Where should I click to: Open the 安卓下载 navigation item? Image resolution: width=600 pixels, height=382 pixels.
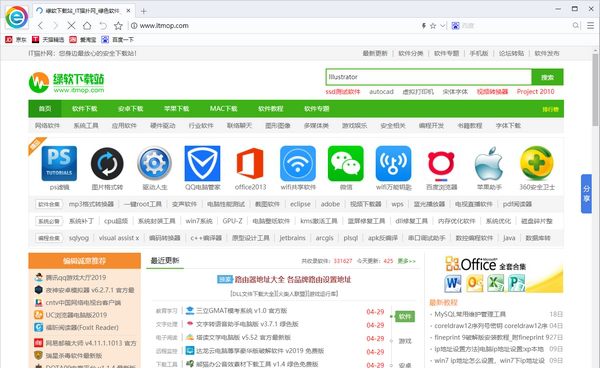130,109
